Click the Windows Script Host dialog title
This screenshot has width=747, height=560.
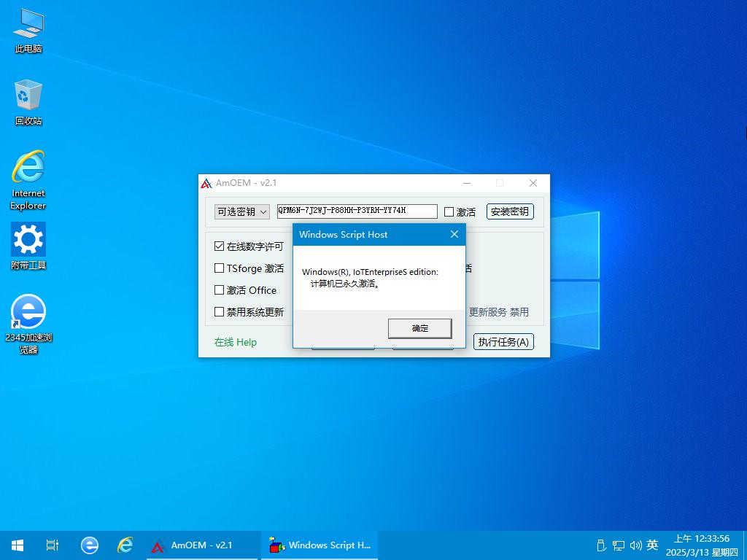pos(343,234)
